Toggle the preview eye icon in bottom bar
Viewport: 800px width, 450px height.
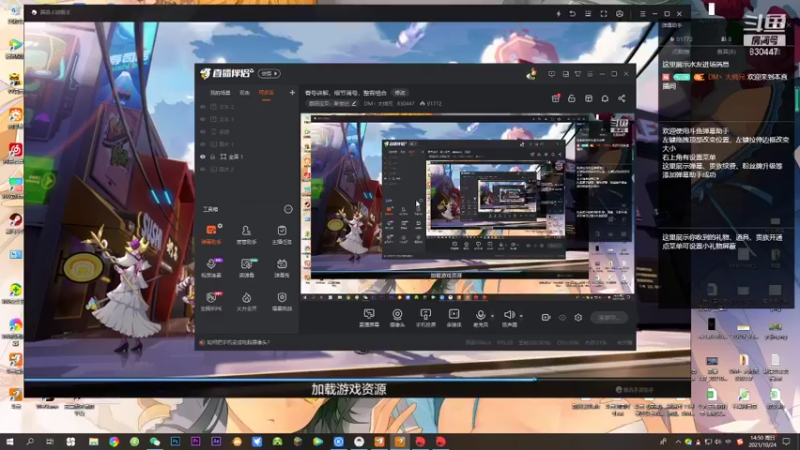coord(562,317)
